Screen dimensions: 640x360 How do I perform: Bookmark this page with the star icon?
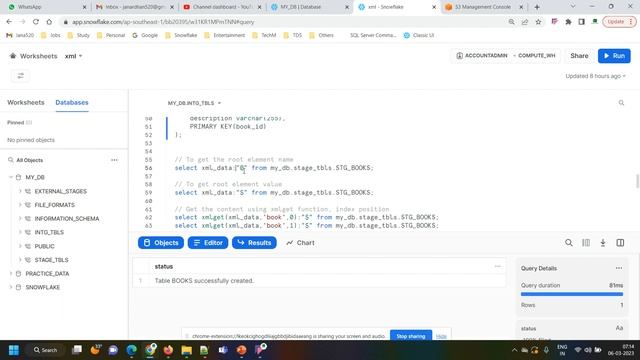click(538, 22)
